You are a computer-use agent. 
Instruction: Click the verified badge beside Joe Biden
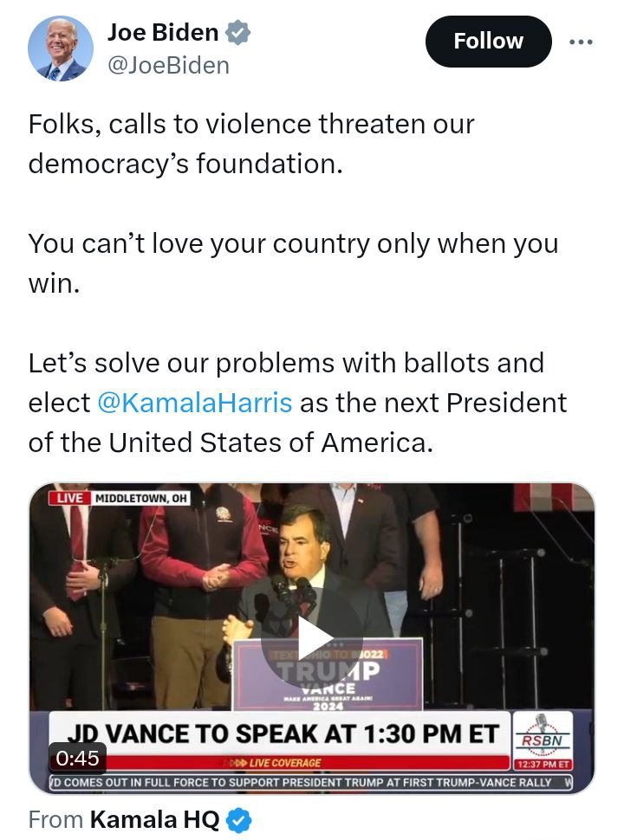coord(238,34)
